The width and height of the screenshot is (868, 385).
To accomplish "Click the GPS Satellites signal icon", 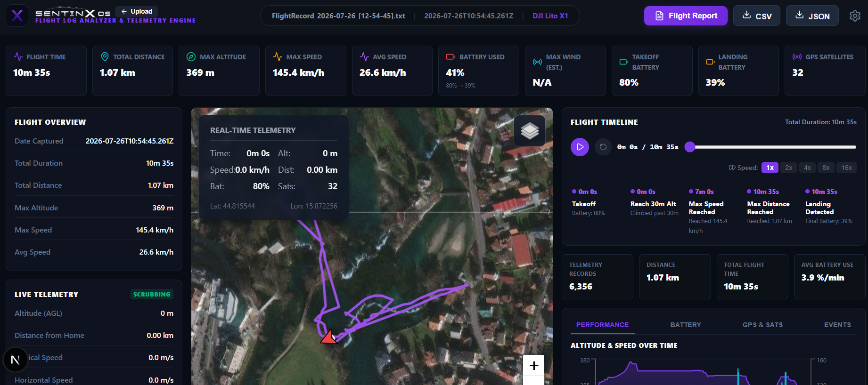I will pos(797,57).
